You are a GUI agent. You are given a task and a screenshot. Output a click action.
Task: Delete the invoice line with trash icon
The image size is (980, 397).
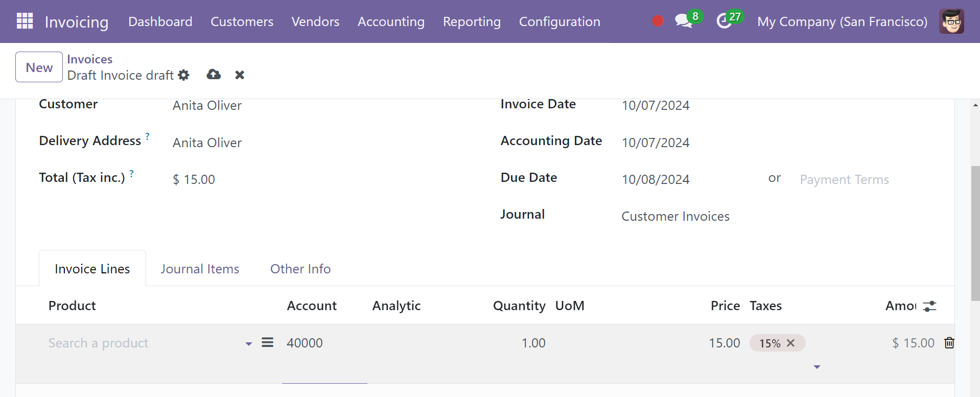click(x=949, y=343)
